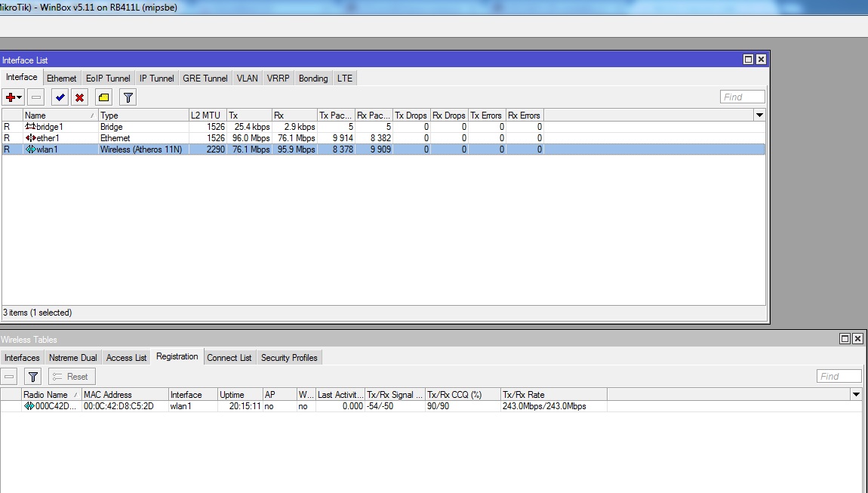Viewport: 868px width, 493px height.
Task: Select the wlan1 interface icon
Action: (30, 149)
